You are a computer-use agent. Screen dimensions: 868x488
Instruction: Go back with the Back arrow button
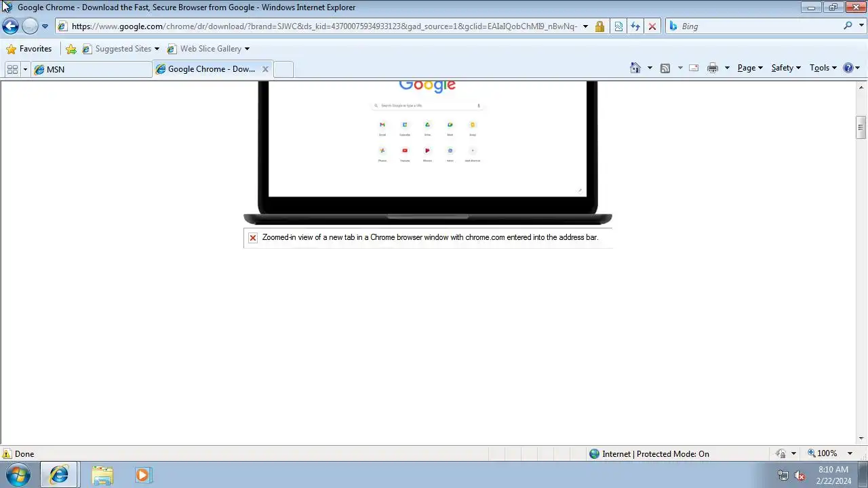tap(10, 26)
